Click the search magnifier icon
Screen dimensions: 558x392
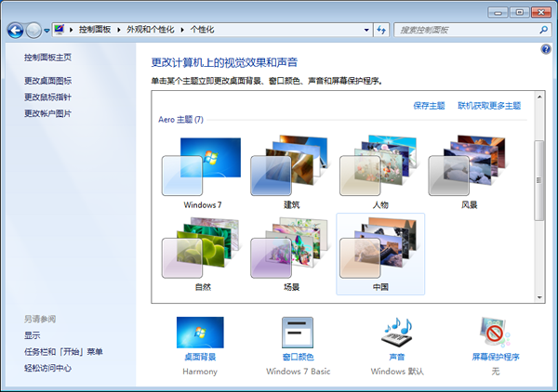tap(540, 30)
